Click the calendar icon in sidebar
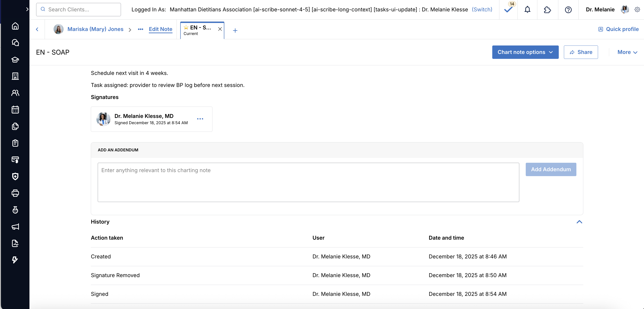 pyautogui.click(x=15, y=109)
